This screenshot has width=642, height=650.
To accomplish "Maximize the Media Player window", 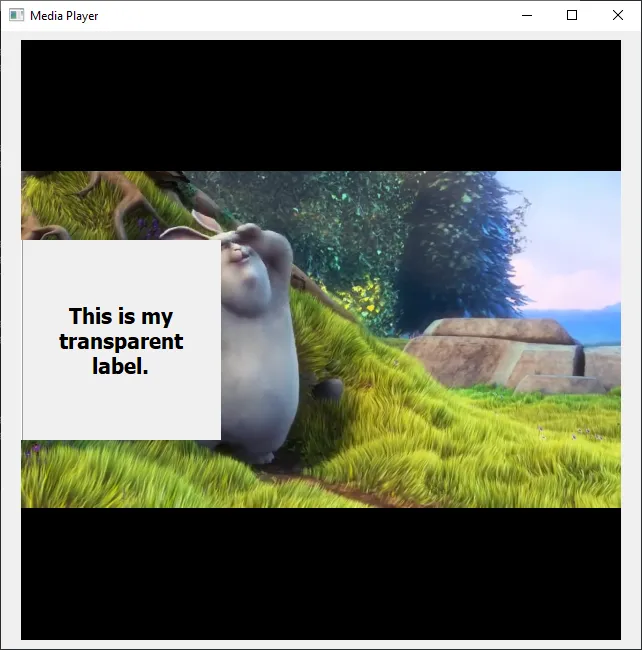I will coord(572,15).
